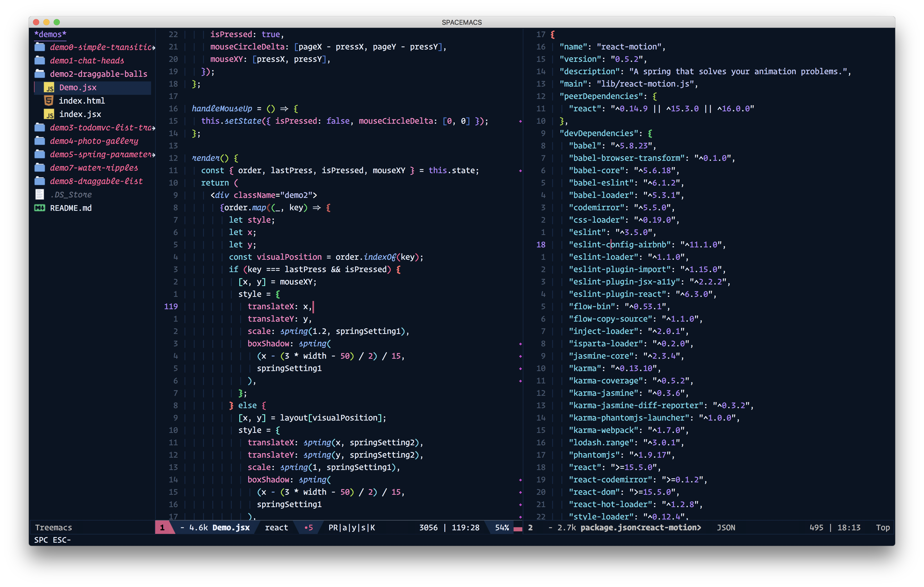Click the demo0-simple-transition folder icon

[40, 47]
